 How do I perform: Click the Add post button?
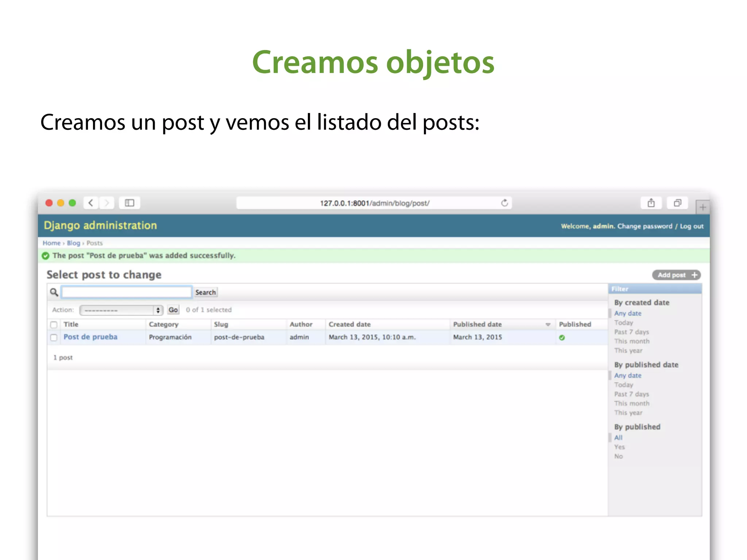(677, 275)
